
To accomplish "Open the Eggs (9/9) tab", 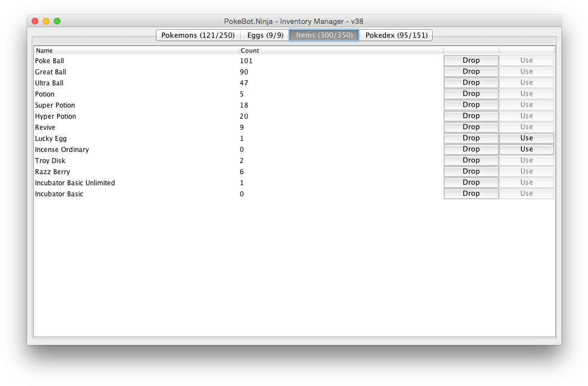I will [x=265, y=35].
